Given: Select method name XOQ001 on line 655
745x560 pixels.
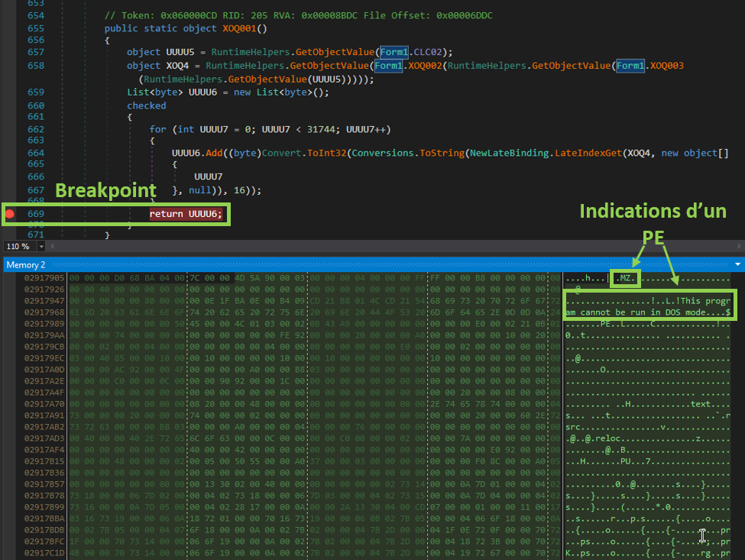Looking at the screenshot, I should pyautogui.click(x=239, y=28).
